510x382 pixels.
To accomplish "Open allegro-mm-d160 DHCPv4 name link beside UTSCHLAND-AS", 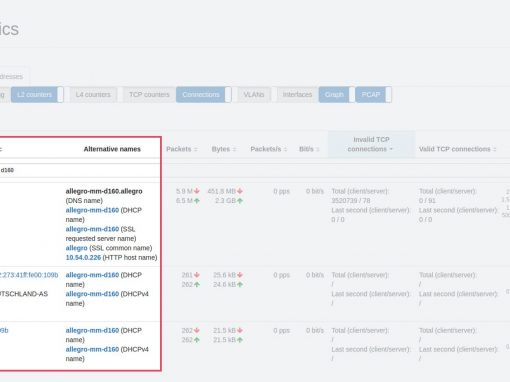I will [x=92, y=294].
